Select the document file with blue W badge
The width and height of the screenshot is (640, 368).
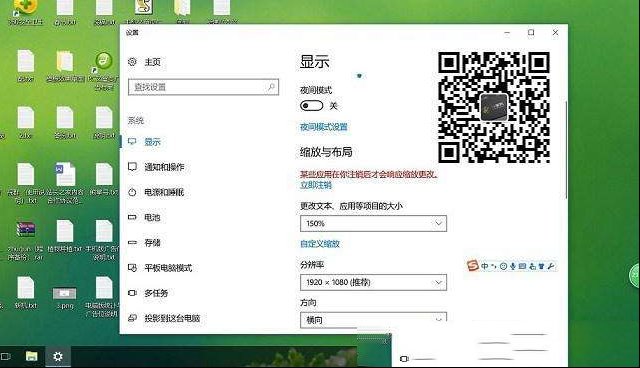click(x=65, y=183)
